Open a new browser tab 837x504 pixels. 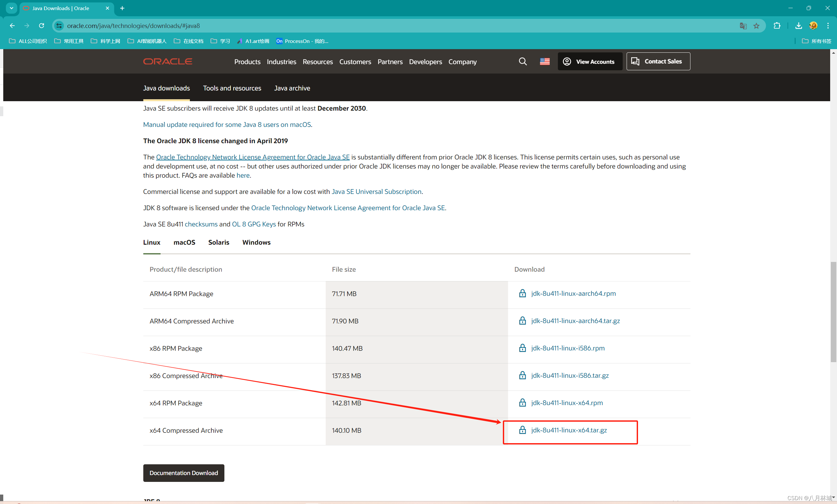point(122,8)
